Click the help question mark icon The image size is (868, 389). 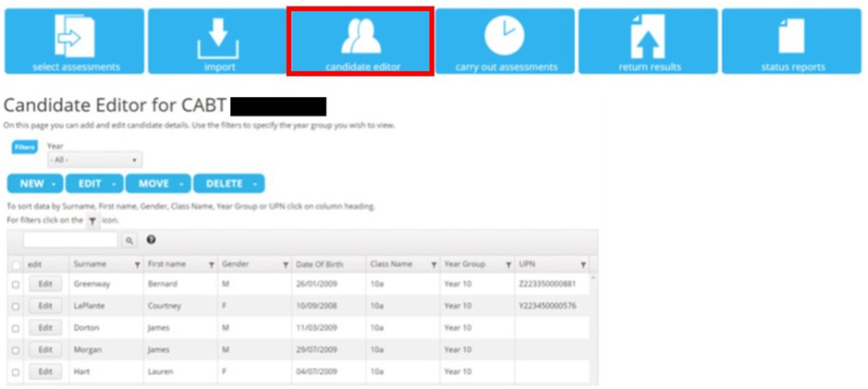point(152,240)
